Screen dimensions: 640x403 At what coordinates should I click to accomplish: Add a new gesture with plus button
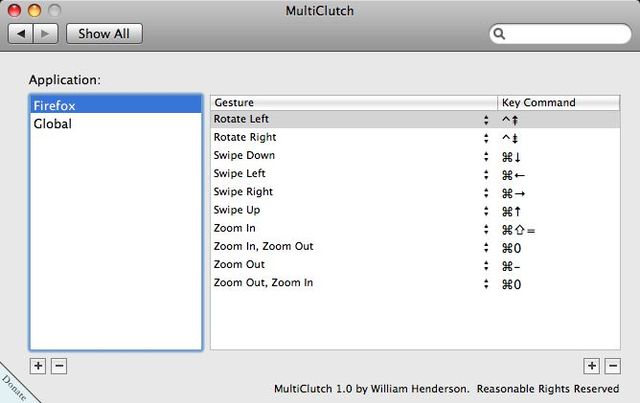click(591, 366)
